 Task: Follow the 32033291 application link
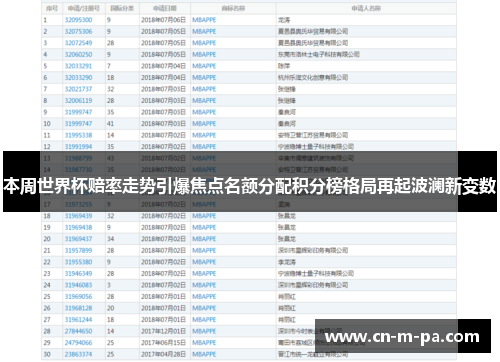(78, 66)
